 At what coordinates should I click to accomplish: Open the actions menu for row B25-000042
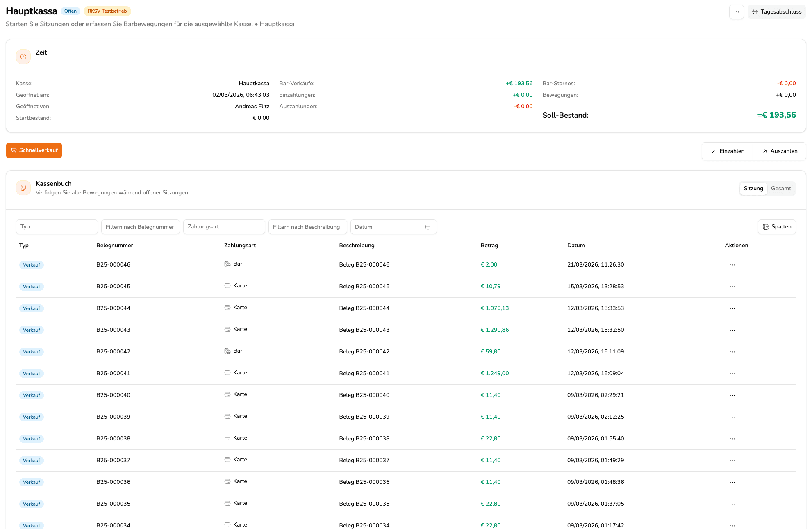[x=732, y=352]
